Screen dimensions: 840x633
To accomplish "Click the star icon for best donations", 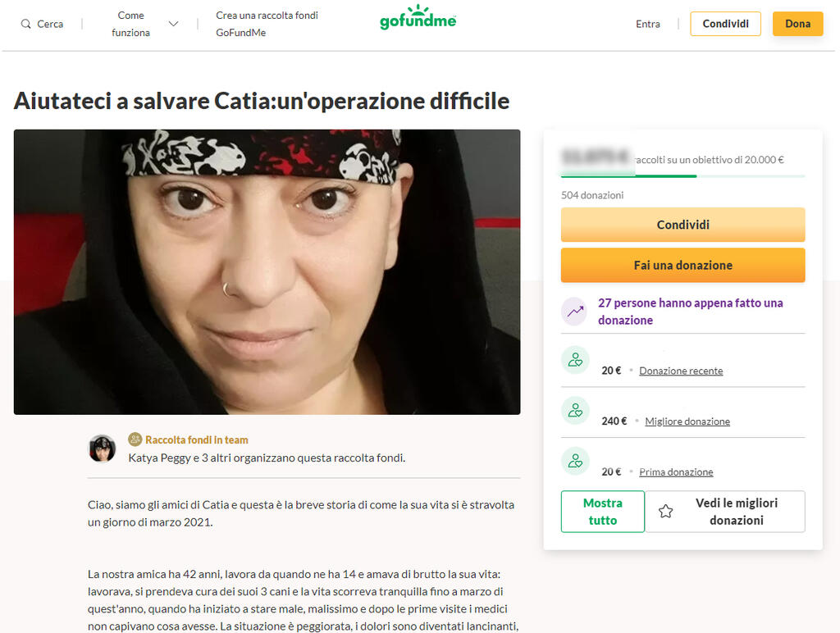I will point(665,512).
